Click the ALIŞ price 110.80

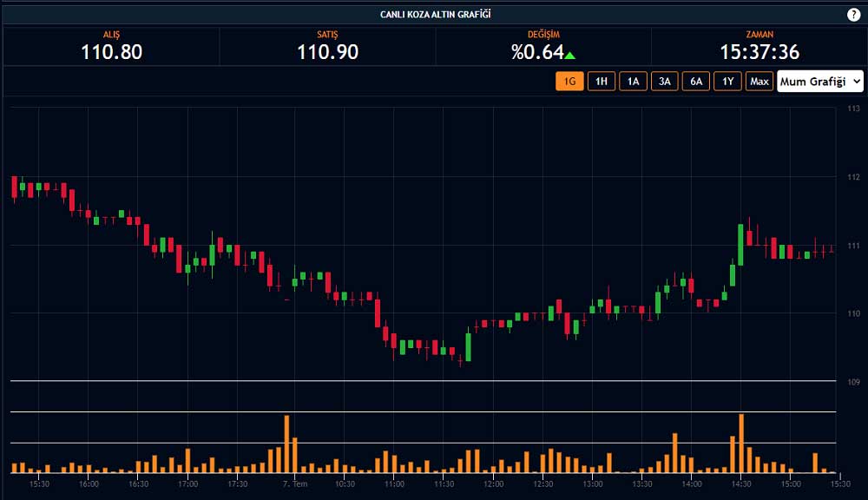[112, 52]
